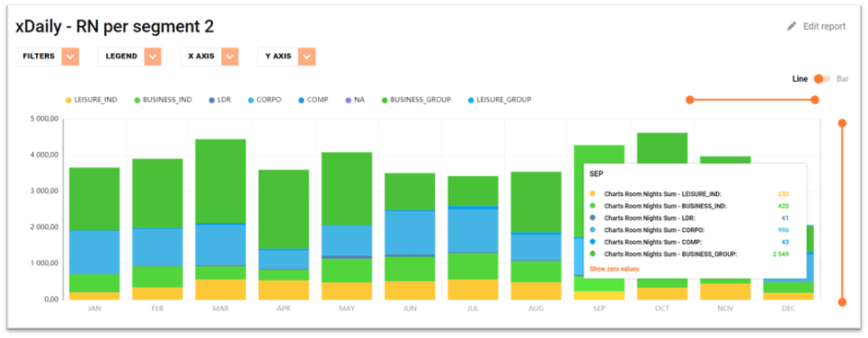This screenshot has width=868, height=338.
Task: Toggle the BUSINESS_IND legend series
Action: point(164,101)
